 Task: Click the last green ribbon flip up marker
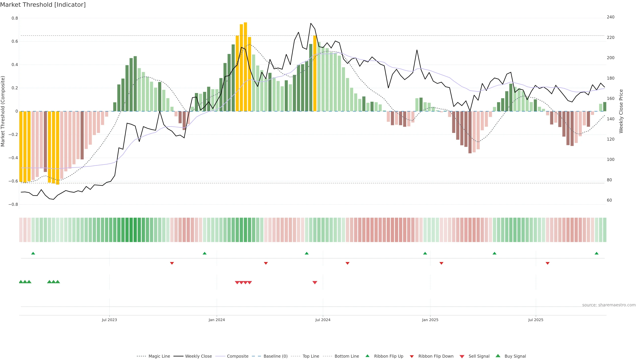pos(597,253)
